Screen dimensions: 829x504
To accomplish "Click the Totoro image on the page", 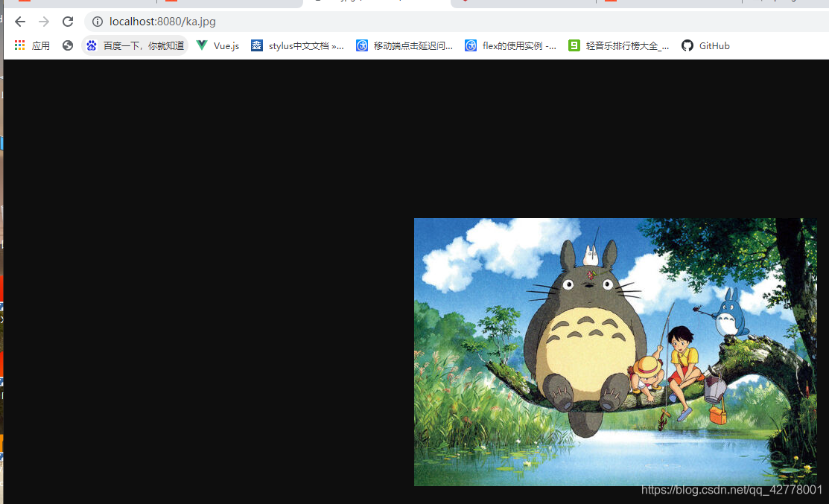I will click(x=615, y=352).
